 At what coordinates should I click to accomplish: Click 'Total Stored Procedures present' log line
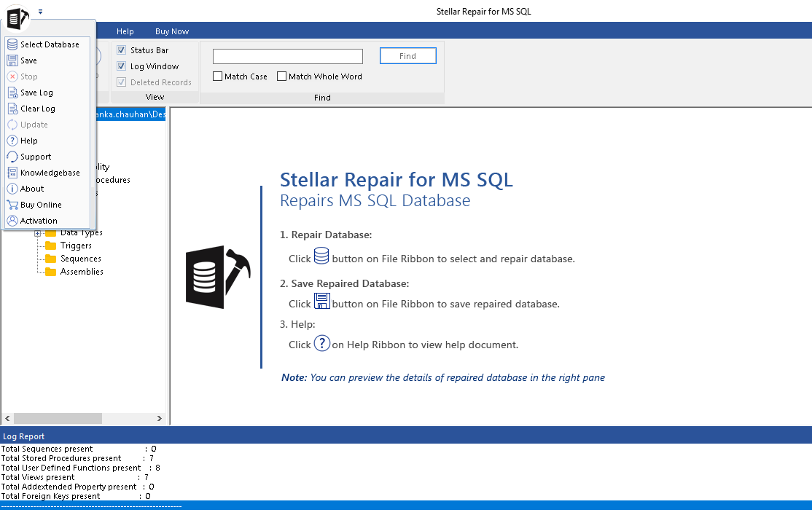tap(77, 459)
